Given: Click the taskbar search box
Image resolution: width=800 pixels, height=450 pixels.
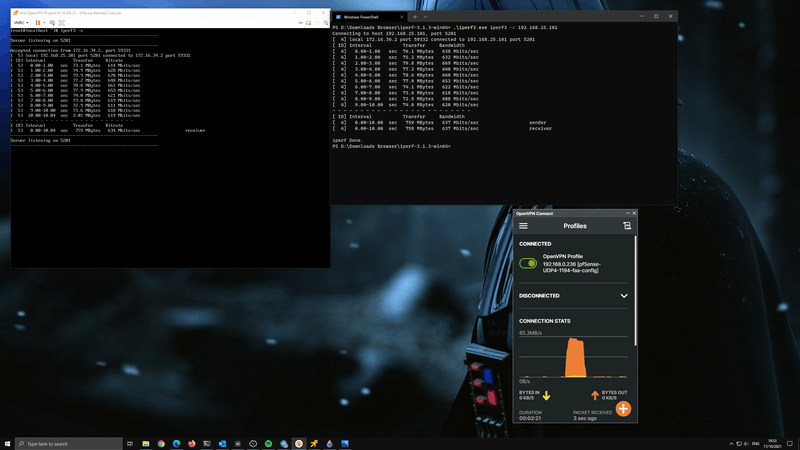Looking at the screenshot, I should [69, 443].
